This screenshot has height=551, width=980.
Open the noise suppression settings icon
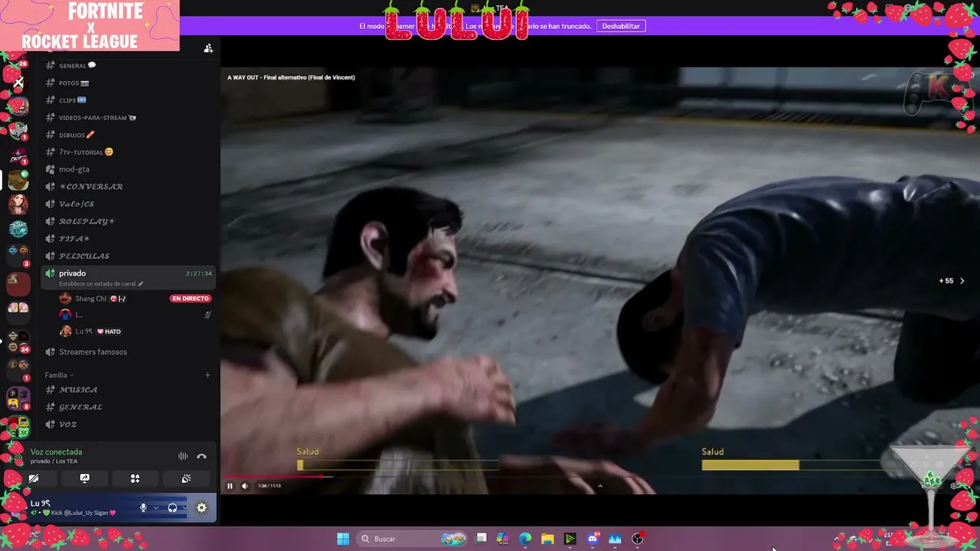pyautogui.click(x=183, y=456)
